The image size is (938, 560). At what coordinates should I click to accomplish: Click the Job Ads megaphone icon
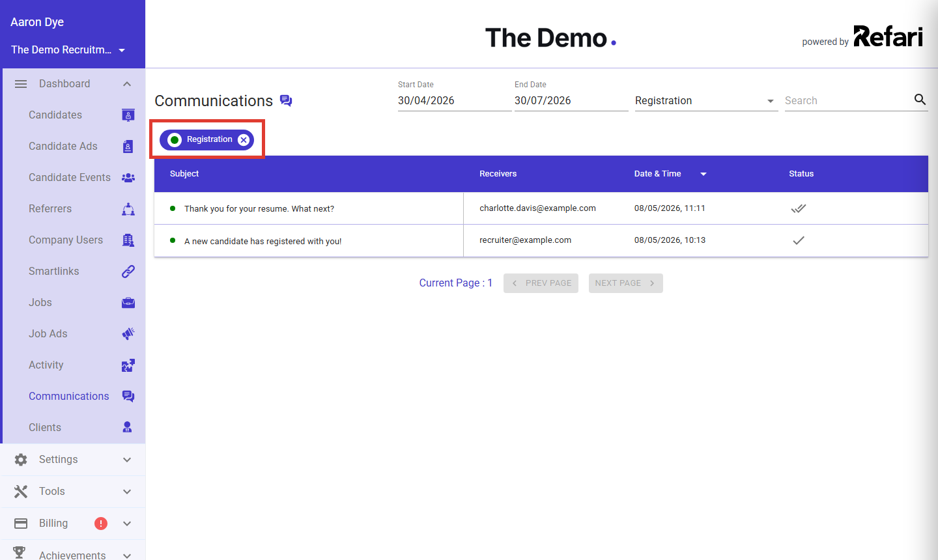[x=128, y=334]
